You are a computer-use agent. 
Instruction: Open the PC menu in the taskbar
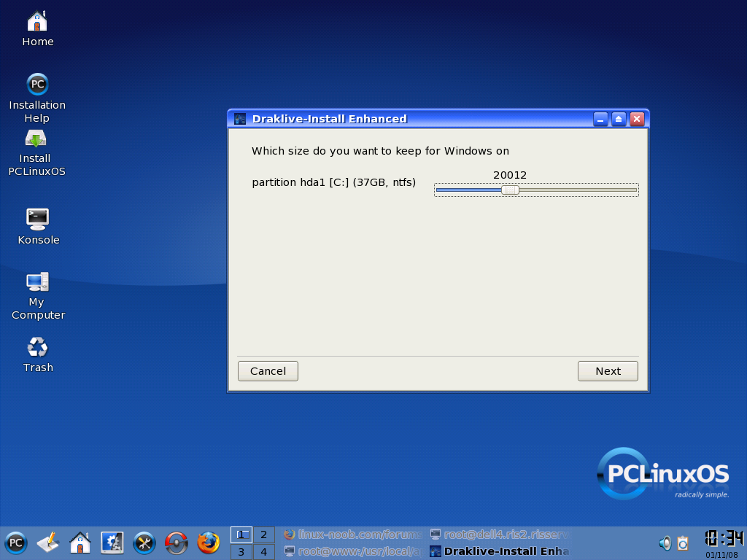(15, 543)
